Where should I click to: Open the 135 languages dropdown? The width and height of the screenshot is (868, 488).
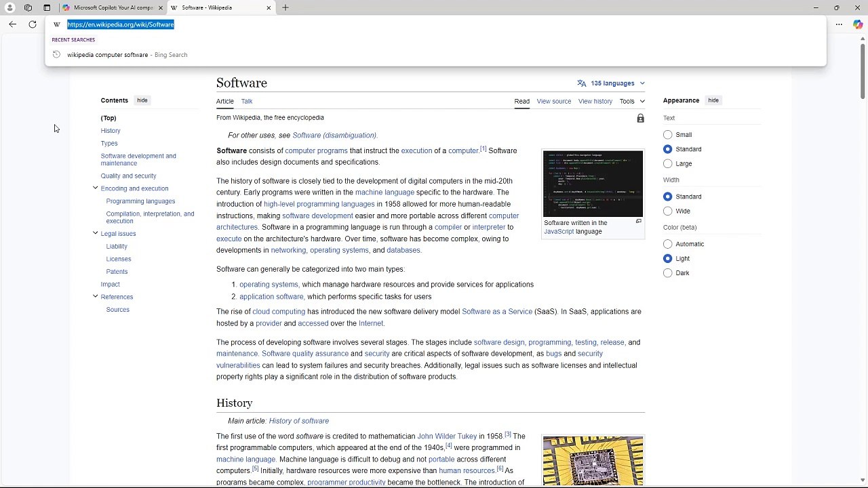click(612, 83)
